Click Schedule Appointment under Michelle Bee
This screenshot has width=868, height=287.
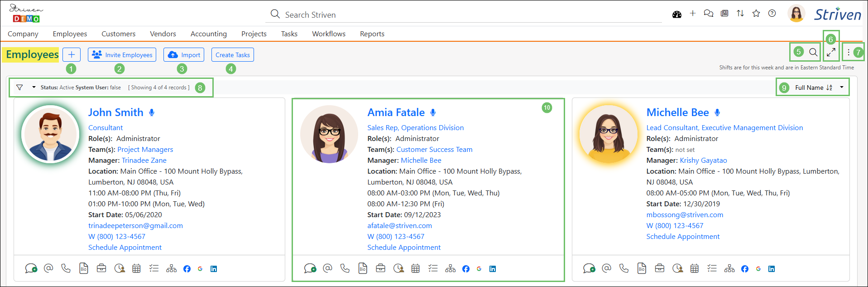(x=683, y=237)
